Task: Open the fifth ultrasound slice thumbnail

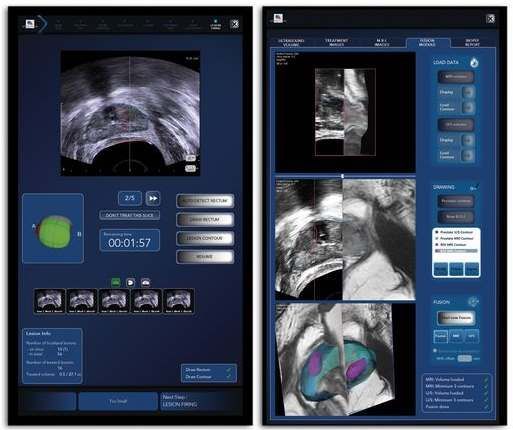Action: 179,301
